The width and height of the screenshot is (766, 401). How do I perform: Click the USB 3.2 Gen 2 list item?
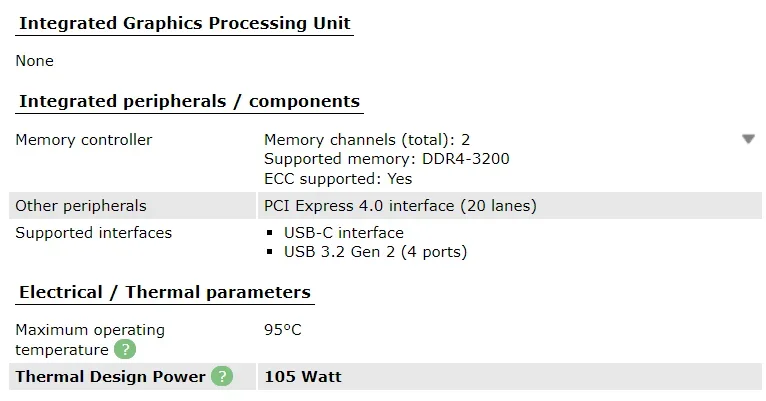coord(375,252)
